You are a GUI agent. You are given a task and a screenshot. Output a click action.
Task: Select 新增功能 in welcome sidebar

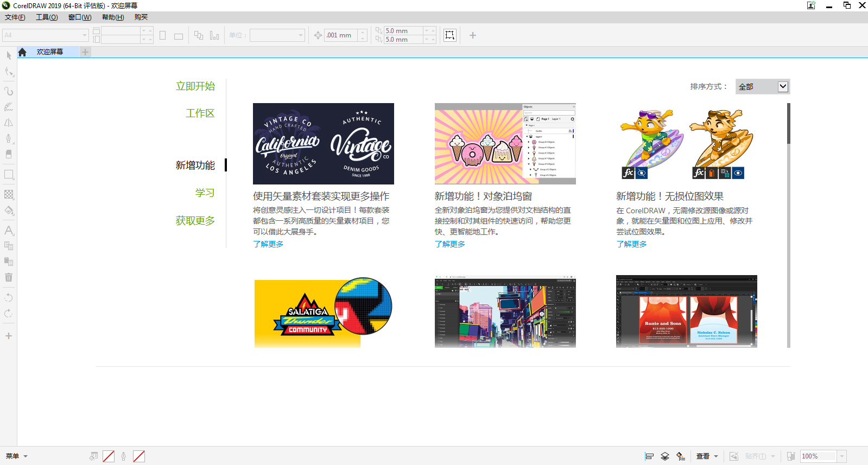pyautogui.click(x=195, y=165)
